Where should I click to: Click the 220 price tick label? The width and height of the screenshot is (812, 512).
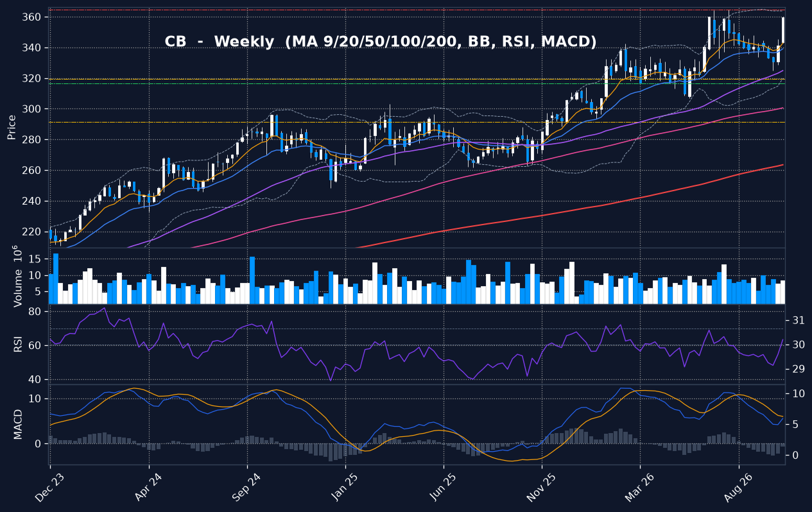[33, 232]
